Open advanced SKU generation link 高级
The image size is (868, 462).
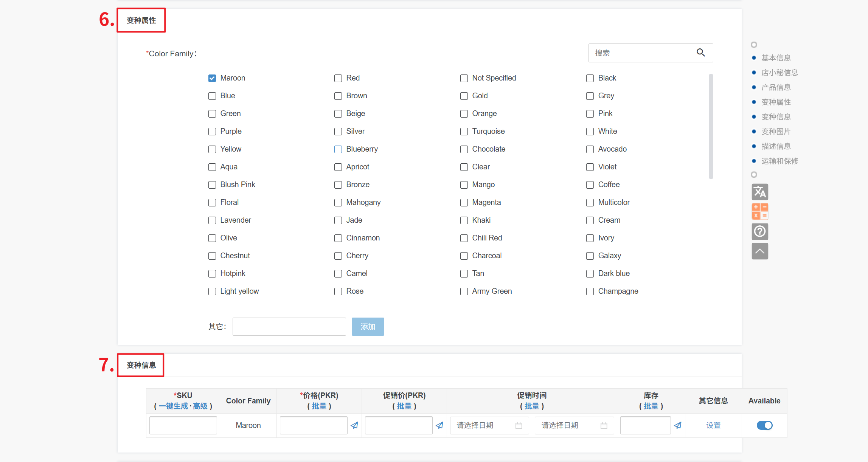point(200,406)
